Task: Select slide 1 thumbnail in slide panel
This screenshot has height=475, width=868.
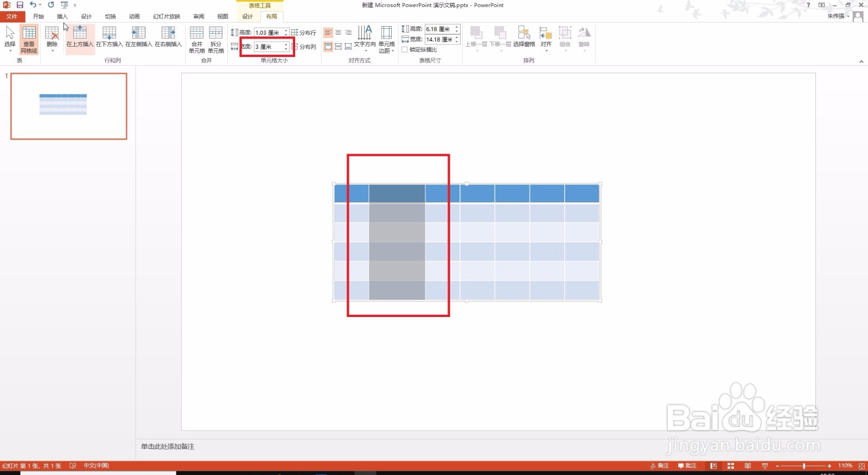Action: point(69,106)
